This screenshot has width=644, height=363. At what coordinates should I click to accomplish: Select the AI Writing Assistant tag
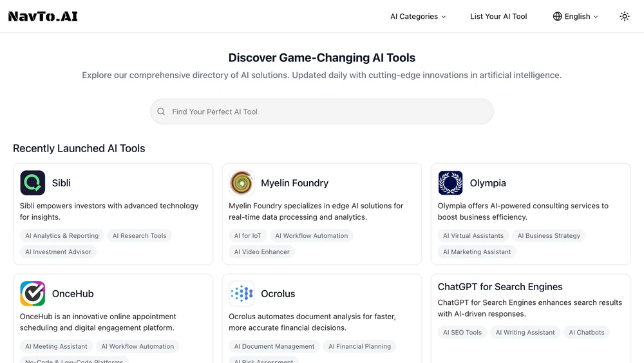(x=525, y=332)
